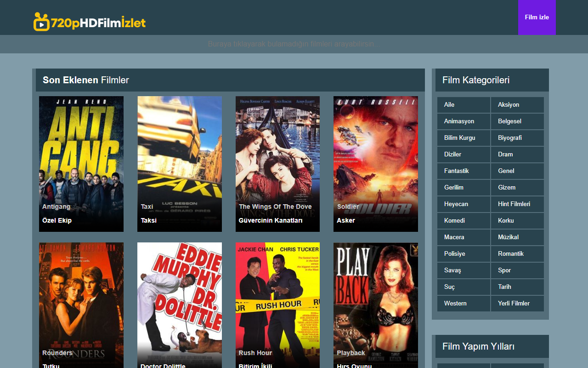This screenshot has width=588, height=368.
Task: Open the Komedi category
Action: 464,221
